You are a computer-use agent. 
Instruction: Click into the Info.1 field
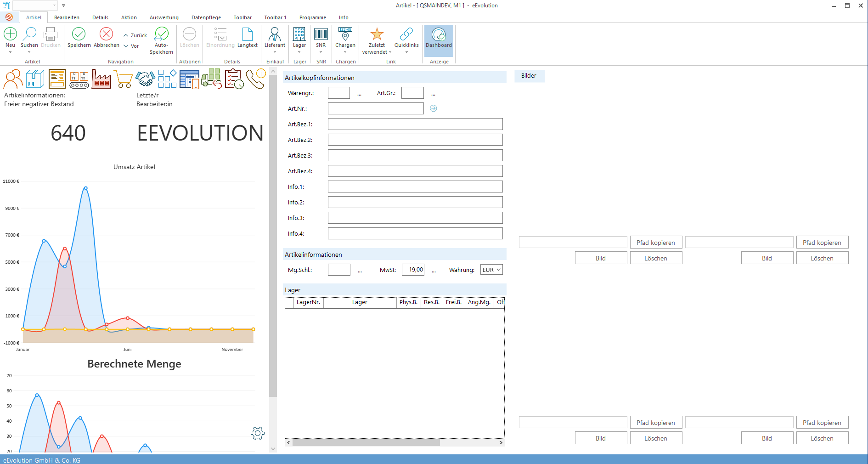(x=415, y=187)
